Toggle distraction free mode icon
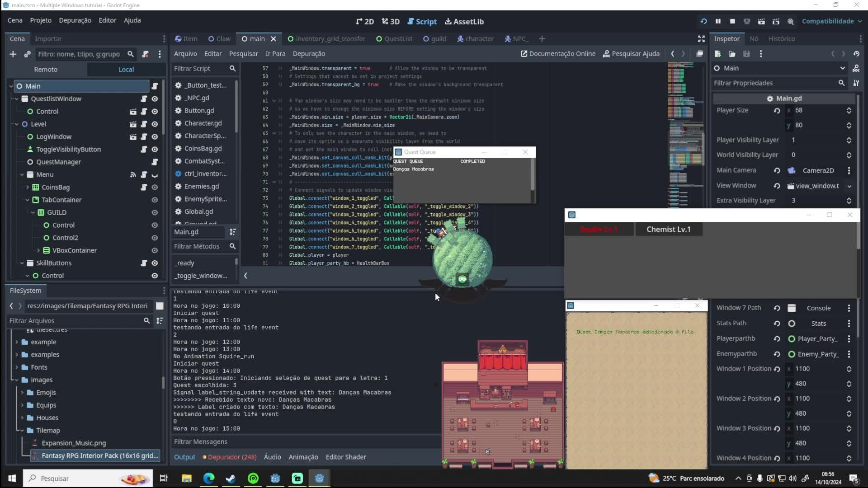Viewport: 868px width, 488px height. (701, 39)
